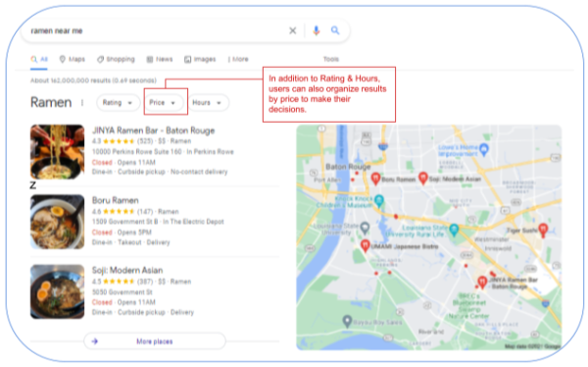The width and height of the screenshot is (588, 367).
Task: Select the Soji: Modern Asian map pin
Action: (x=423, y=178)
